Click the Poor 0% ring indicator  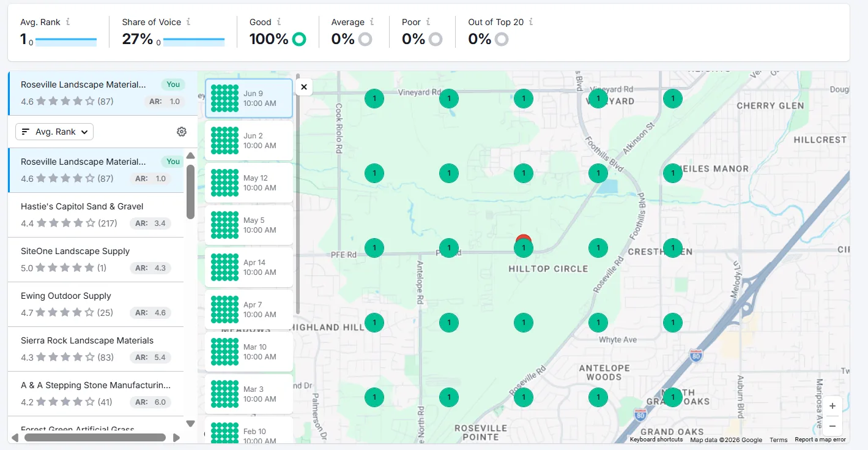coord(436,39)
